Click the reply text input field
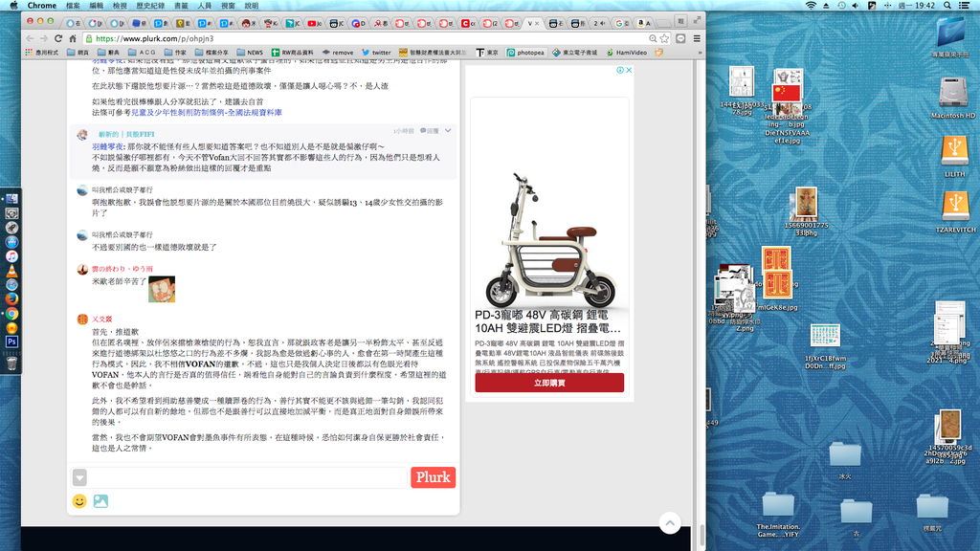The image size is (980, 551). click(x=248, y=478)
